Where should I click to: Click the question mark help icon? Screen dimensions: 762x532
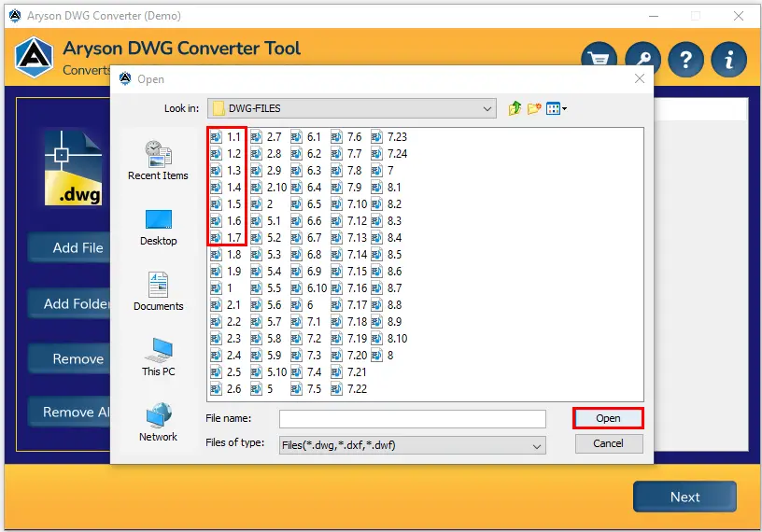[685, 60]
